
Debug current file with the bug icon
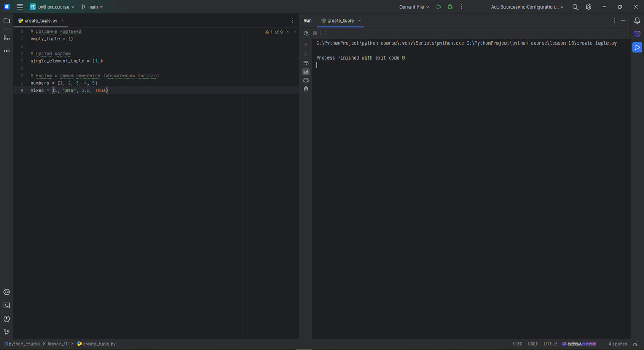coord(450,7)
